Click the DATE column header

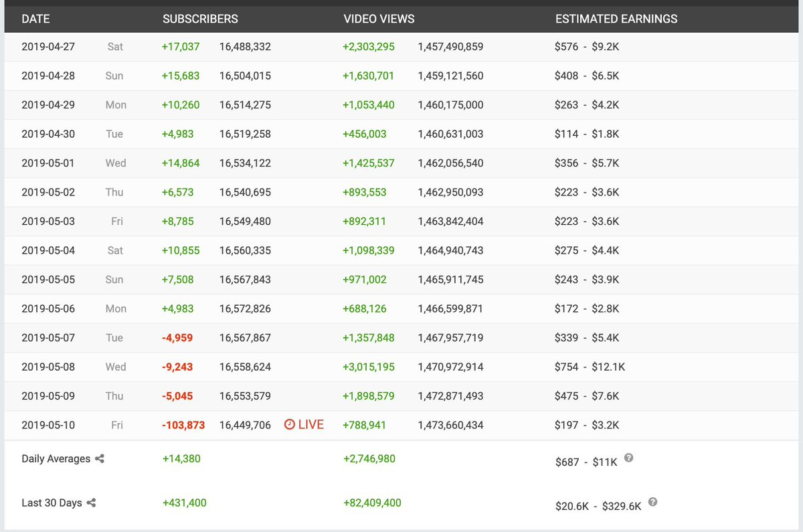pyautogui.click(x=35, y=19)
